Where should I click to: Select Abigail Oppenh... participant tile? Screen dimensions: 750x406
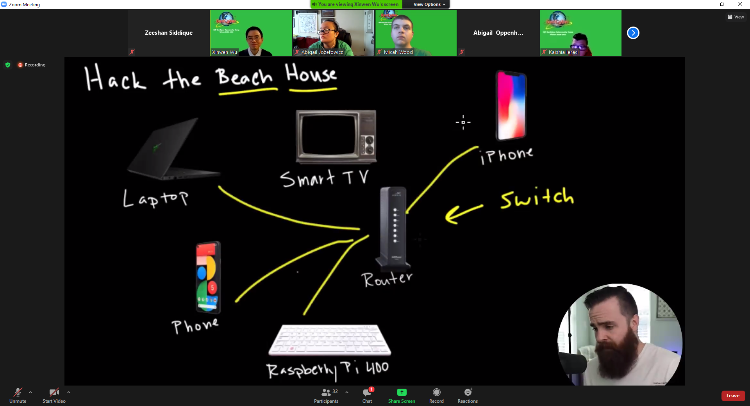click(498, 33)
